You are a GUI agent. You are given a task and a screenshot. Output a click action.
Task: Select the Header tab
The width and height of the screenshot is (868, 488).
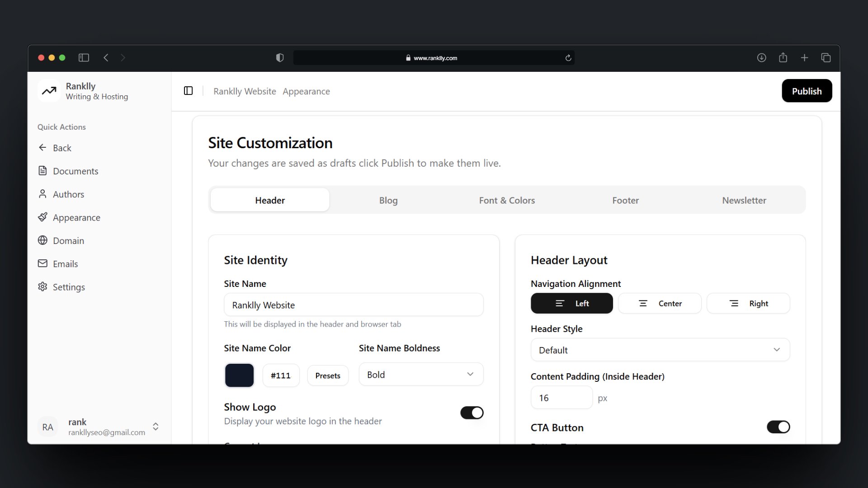pos(270,200)
